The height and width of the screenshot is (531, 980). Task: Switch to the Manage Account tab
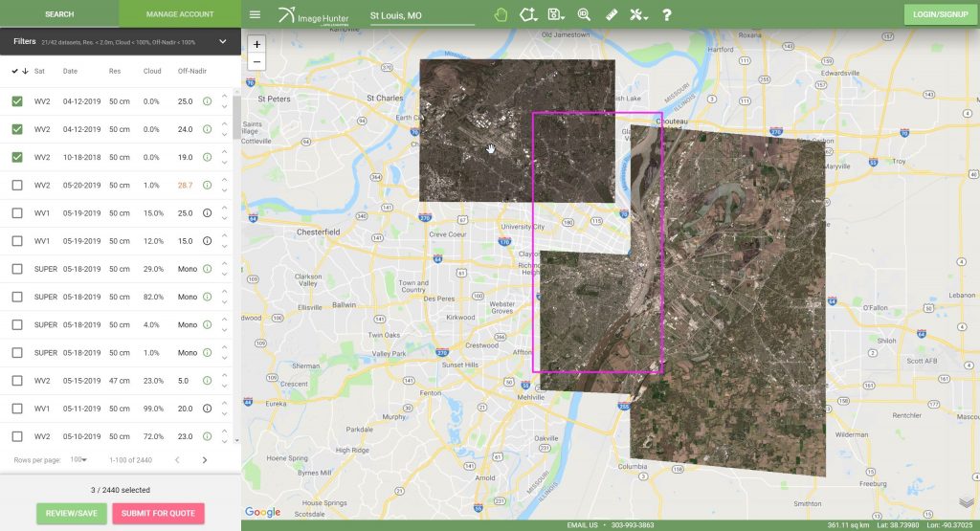pos(179,14)
